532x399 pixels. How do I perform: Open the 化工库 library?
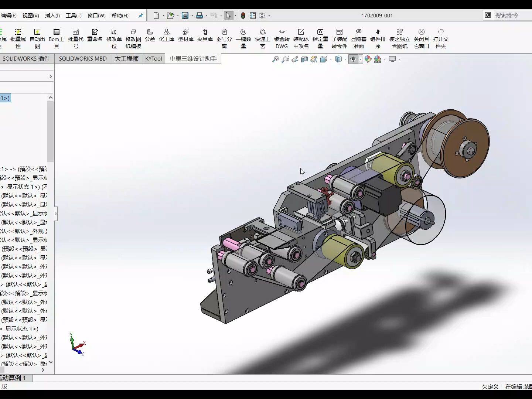[x=167, y=35]
